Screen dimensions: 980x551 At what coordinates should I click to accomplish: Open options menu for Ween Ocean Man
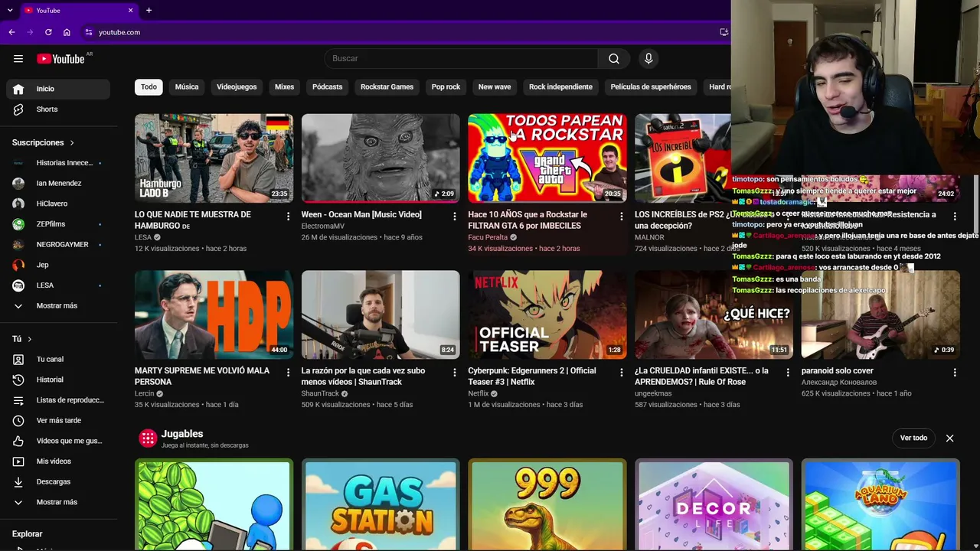455,217
